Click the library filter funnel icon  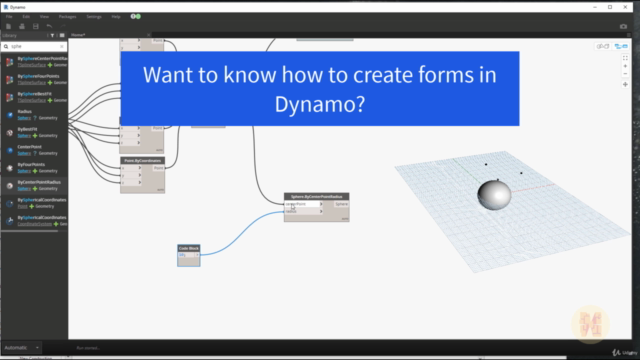(x=52, y=36)
